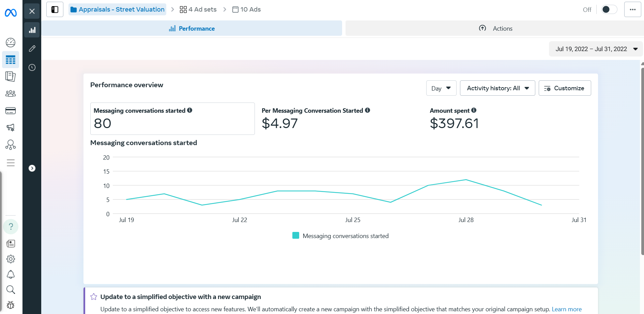The width and height of the screenshot is (644, 314).
Task: Select the Messaging conversations started metric card
Action: click(x=172, y=119)
